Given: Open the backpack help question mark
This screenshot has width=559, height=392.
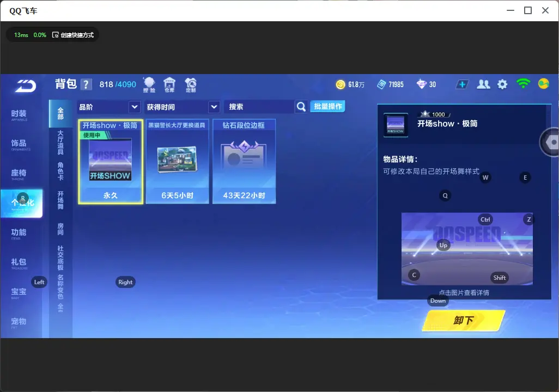Looking at the screenshot, I should [86, 84].
